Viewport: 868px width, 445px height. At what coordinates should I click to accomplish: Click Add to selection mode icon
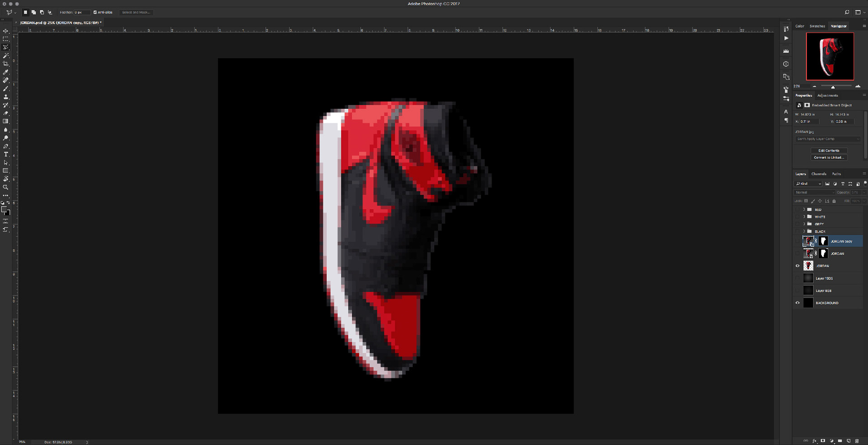click(x=33, y=12)
